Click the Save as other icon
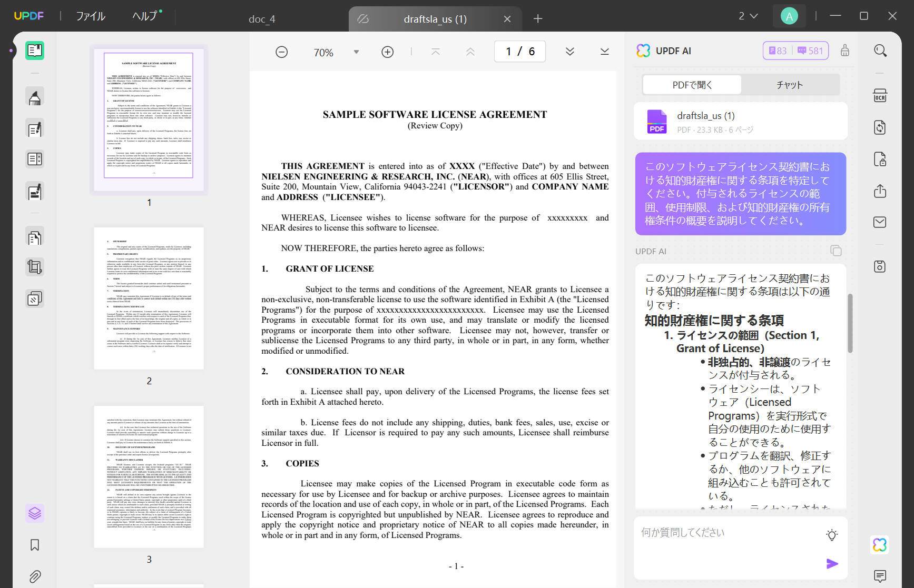This screenshot has height=588, width=914. 880,266
